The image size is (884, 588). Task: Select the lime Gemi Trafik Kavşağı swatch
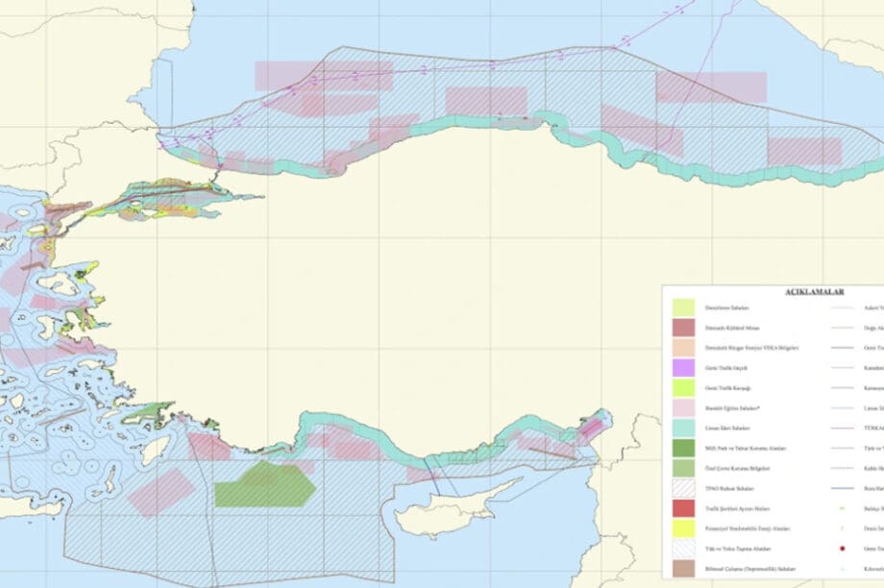pos(683,388)
